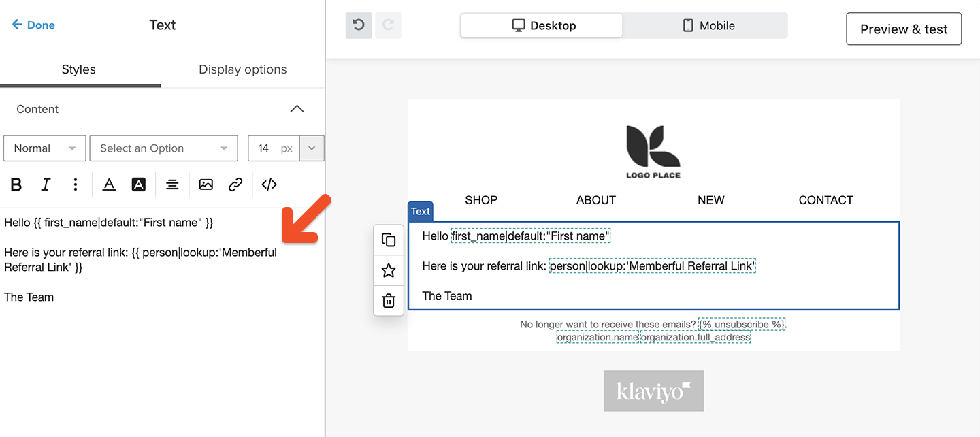Click the first_name variable tag in preview
The width and height of the screenshot is (980, 437).
[x=531, y=236]
